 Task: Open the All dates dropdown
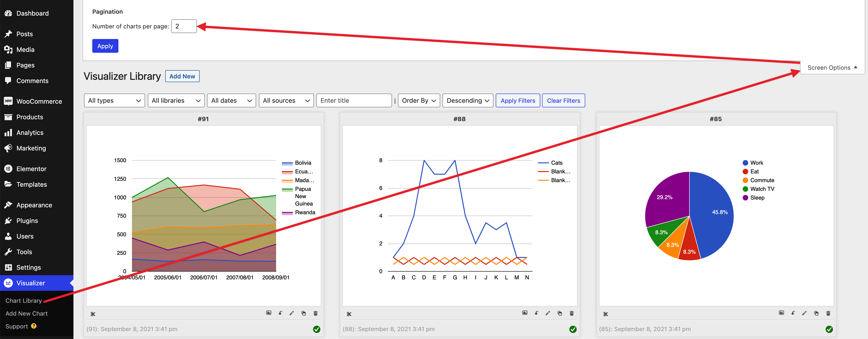click(x=232, y=100)
